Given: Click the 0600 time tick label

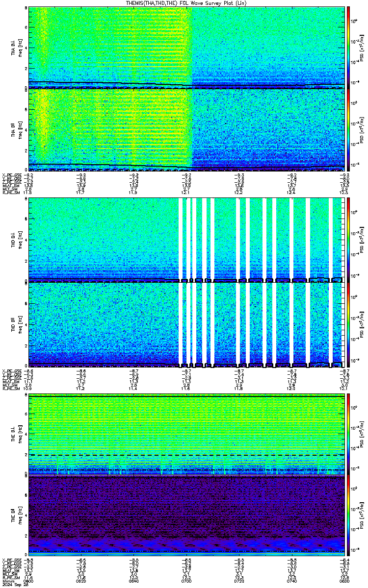Looking at the screenshot, I should [x=29, y=581].
